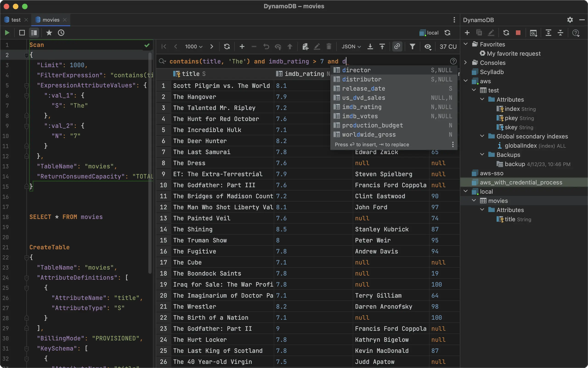Select 'production_budget' from the completion list
This screenshot has height=368, width=588.
point(394,125)
